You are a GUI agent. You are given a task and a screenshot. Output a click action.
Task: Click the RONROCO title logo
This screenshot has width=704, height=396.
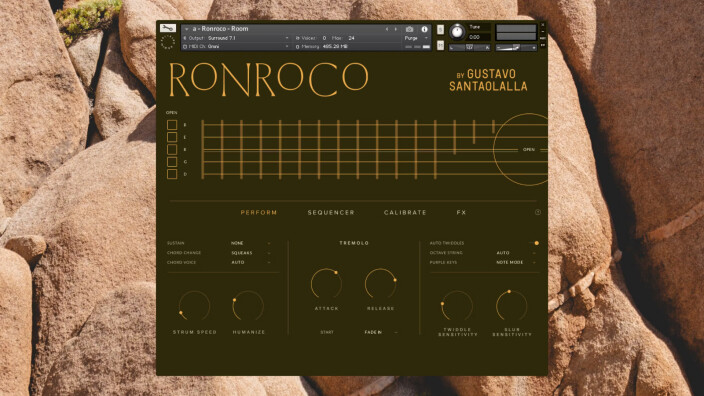[x=268, y=80]
